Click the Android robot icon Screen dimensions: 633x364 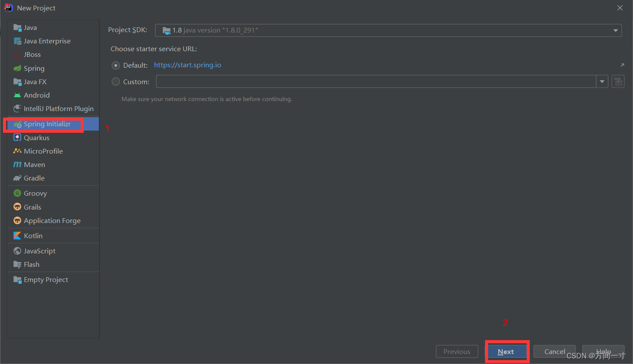[17, 95]
